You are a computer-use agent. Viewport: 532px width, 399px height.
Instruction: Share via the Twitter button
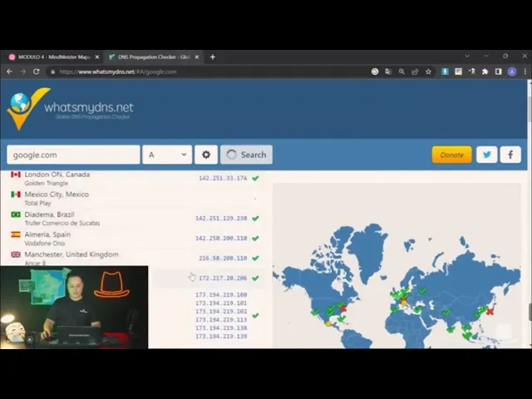coord(487,155)
